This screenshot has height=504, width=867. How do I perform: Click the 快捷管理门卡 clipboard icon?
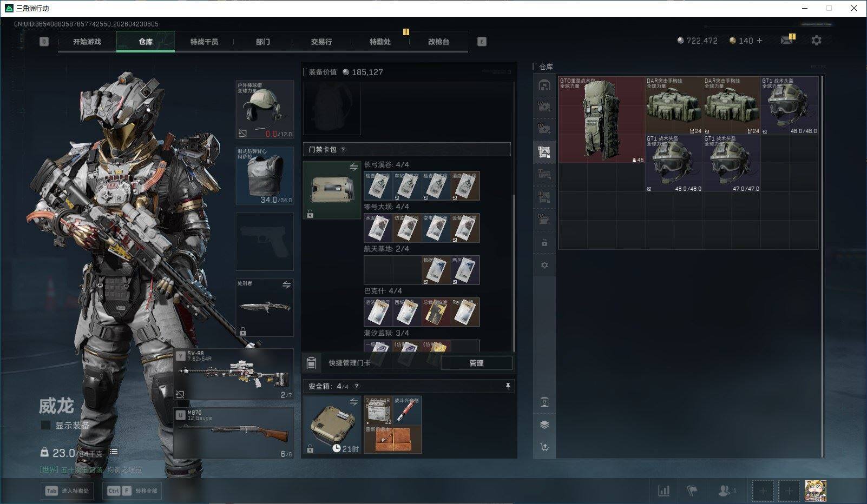point(311,363)
